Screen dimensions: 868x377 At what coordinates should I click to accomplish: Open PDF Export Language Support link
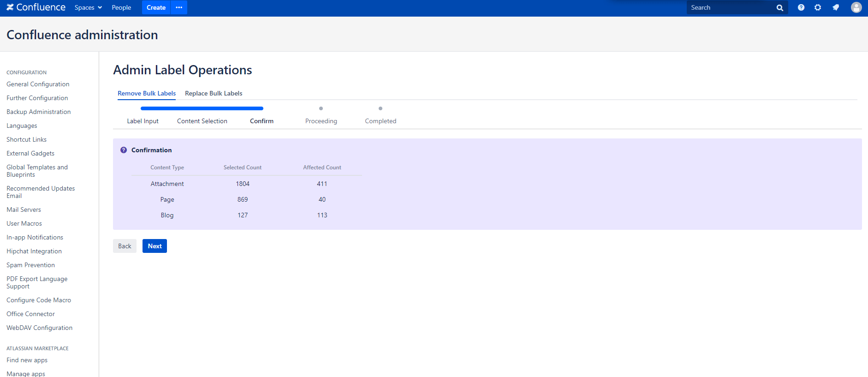(37, 282)
